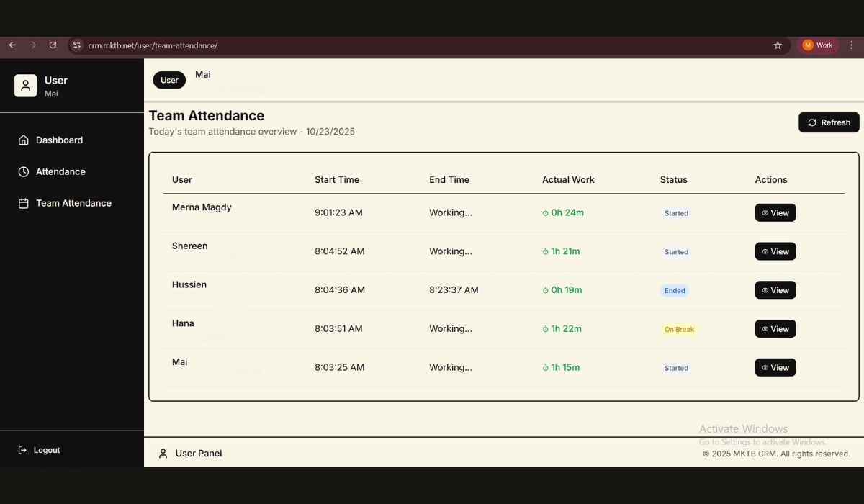Click the user avatar icon in sidebar

coord(25,86)
